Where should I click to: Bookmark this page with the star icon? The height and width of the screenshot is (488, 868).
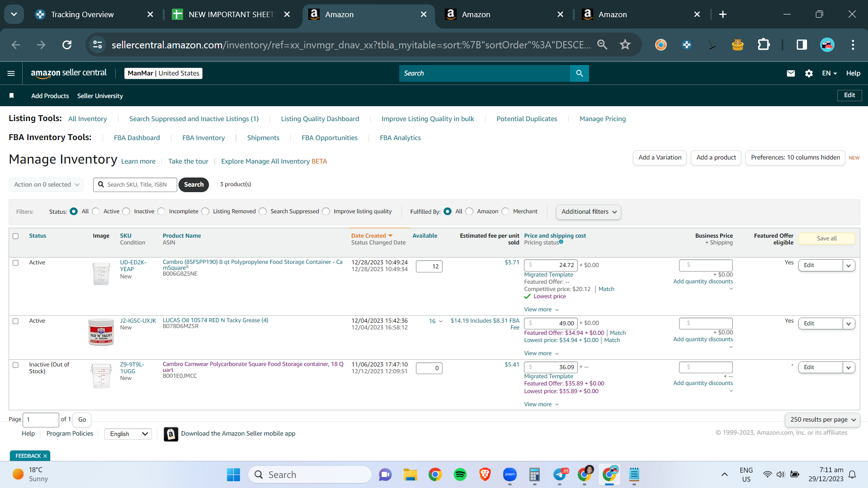coord(625,45)
